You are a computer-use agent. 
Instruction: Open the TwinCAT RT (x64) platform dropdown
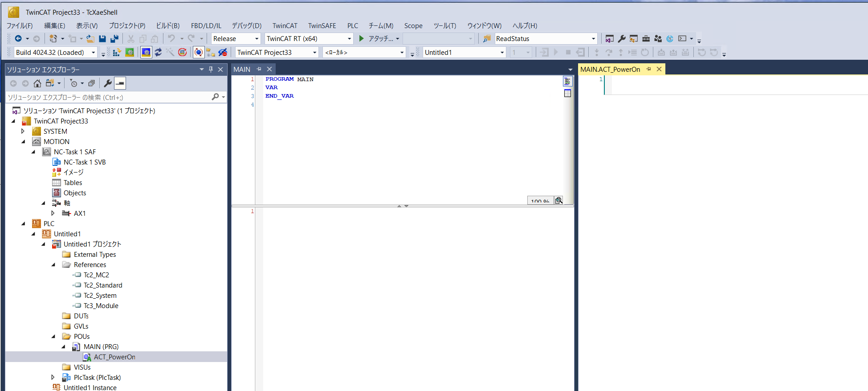tap(349, 39)
